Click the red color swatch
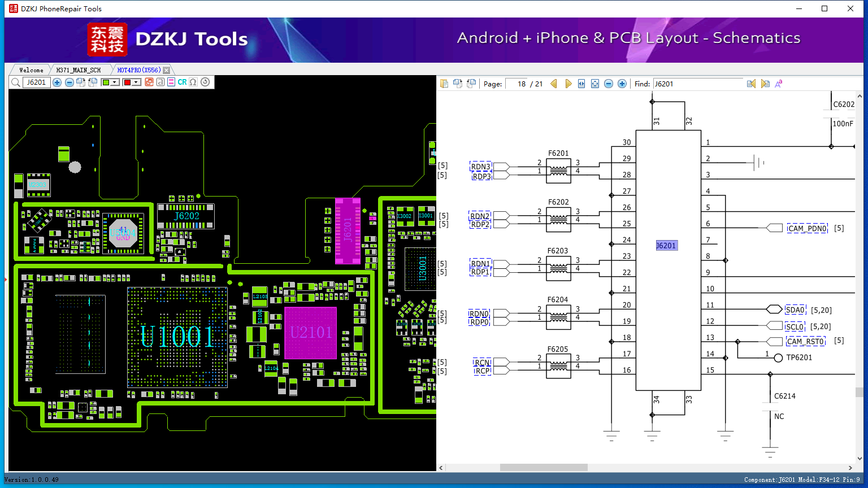This screenshot has width=868, height=488. tap(127, 82)
